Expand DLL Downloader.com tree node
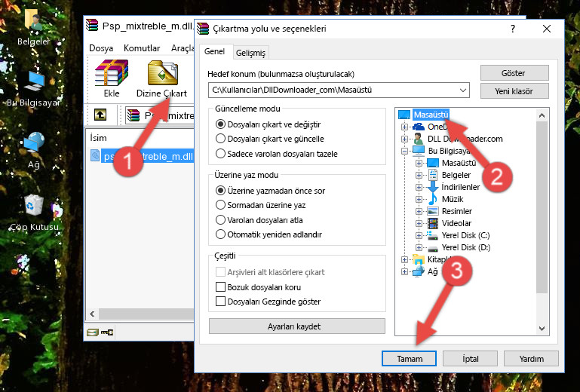The height and width of the screenshot is (392, 580). [404, 139]
